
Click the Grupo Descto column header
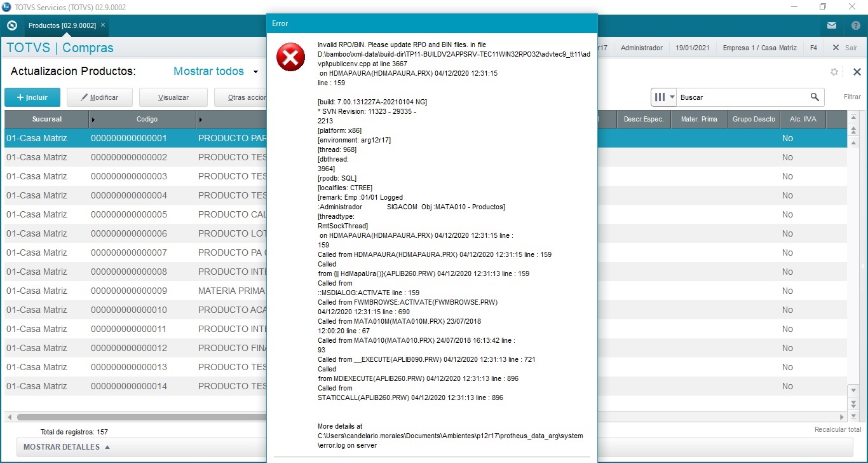(754, 119)
